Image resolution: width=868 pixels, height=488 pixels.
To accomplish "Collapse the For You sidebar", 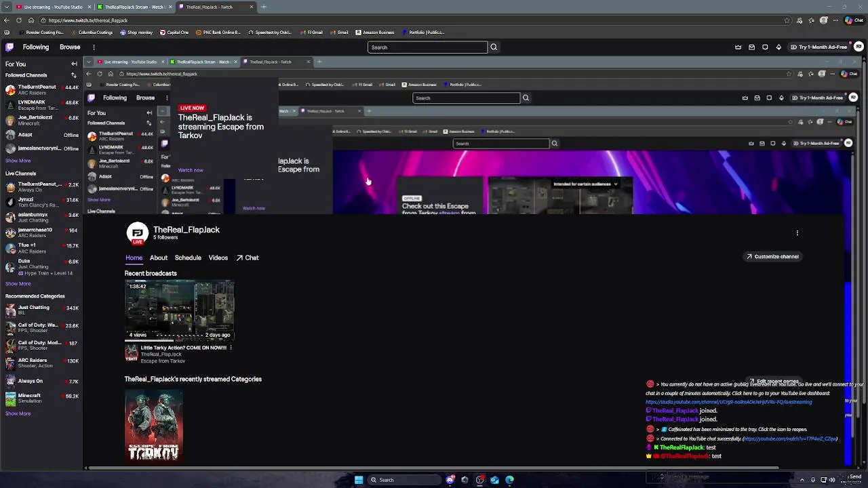I will click(74, 64).
